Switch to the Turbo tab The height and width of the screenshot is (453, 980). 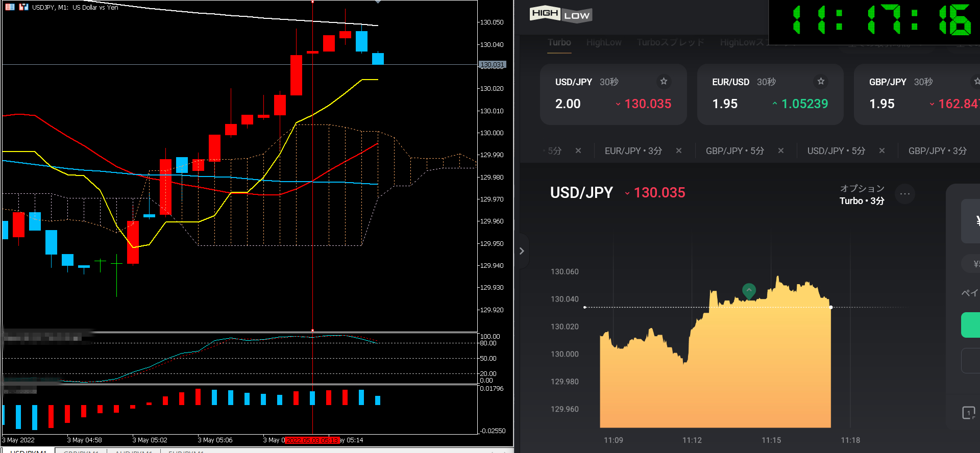559,43
